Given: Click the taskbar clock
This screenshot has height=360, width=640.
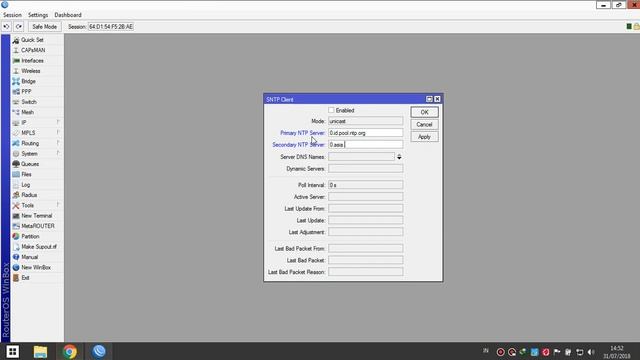Looking at the screenshot, I should (x=617, y=352).
